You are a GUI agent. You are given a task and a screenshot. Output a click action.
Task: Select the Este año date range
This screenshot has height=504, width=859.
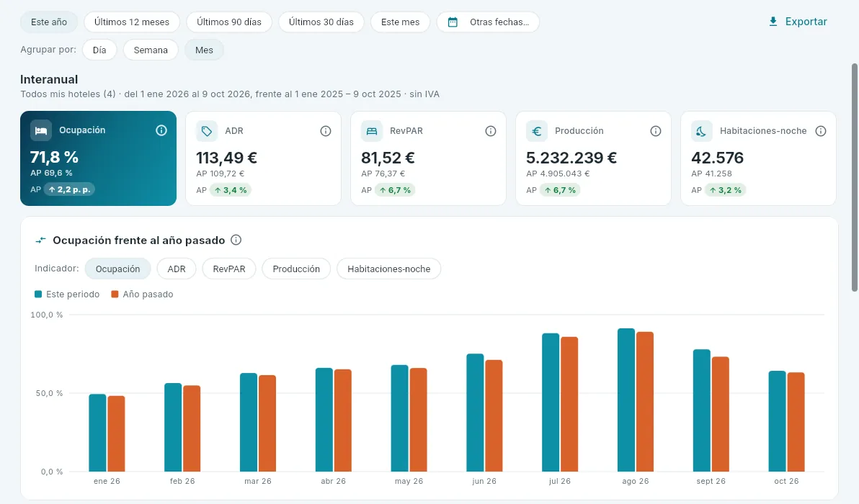pos(49,22)
